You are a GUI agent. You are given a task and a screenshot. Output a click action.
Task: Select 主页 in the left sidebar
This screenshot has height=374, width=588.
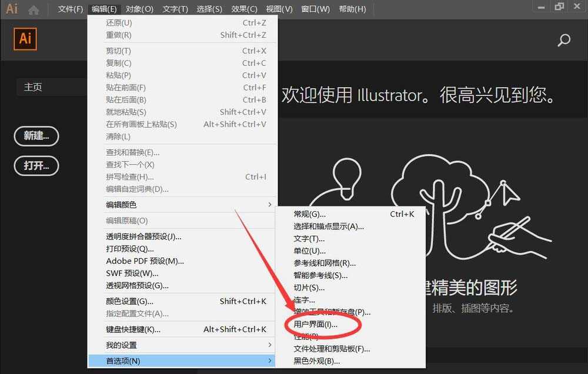click(32, 86)
